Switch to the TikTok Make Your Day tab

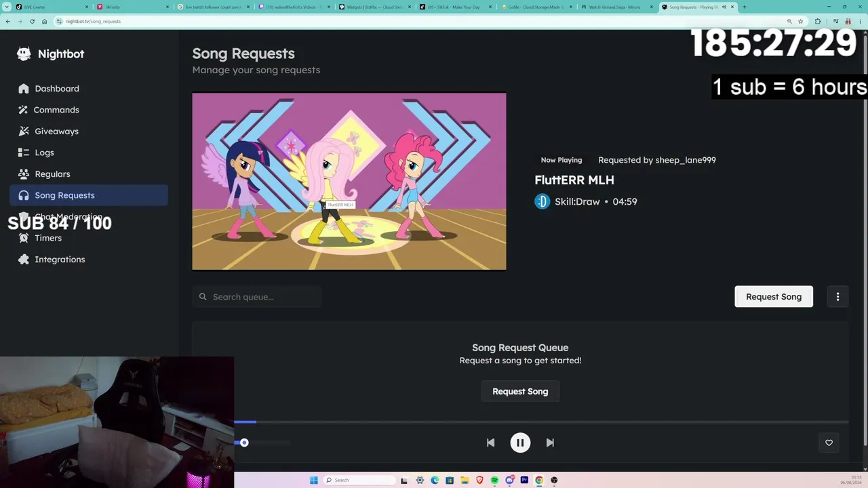456,7
